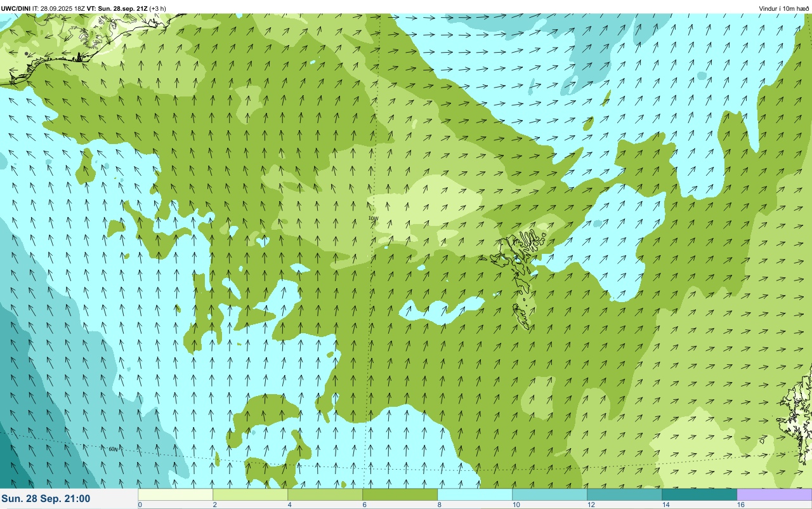
Task: Click the 'UWC/DINI' header label
Action: tap(16, 8)
